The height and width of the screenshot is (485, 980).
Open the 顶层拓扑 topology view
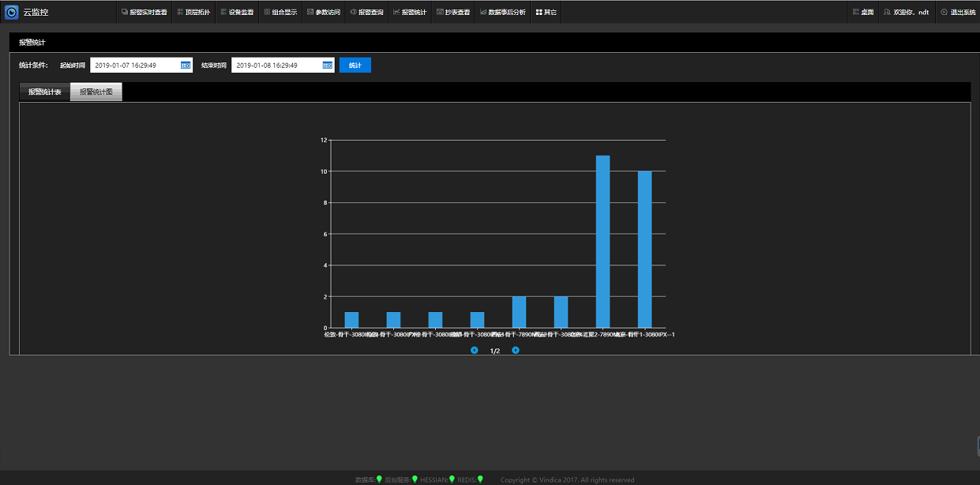click(x=193, y=12)
